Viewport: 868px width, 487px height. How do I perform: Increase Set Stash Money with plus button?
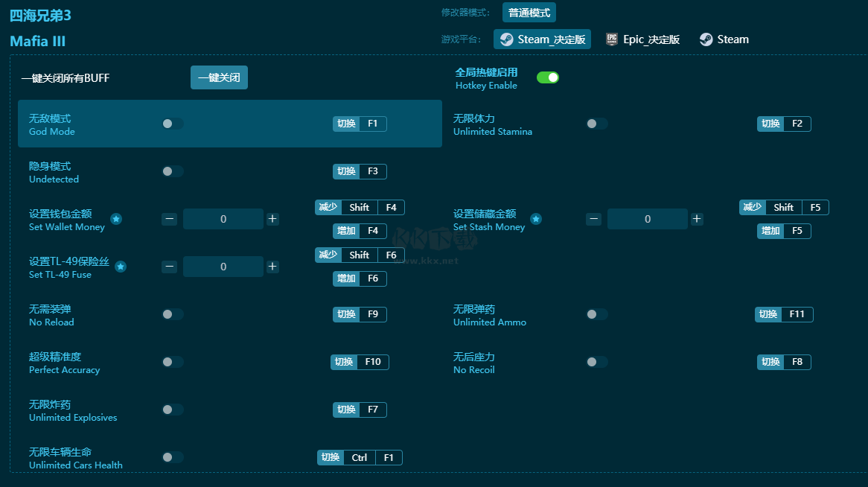697,219
